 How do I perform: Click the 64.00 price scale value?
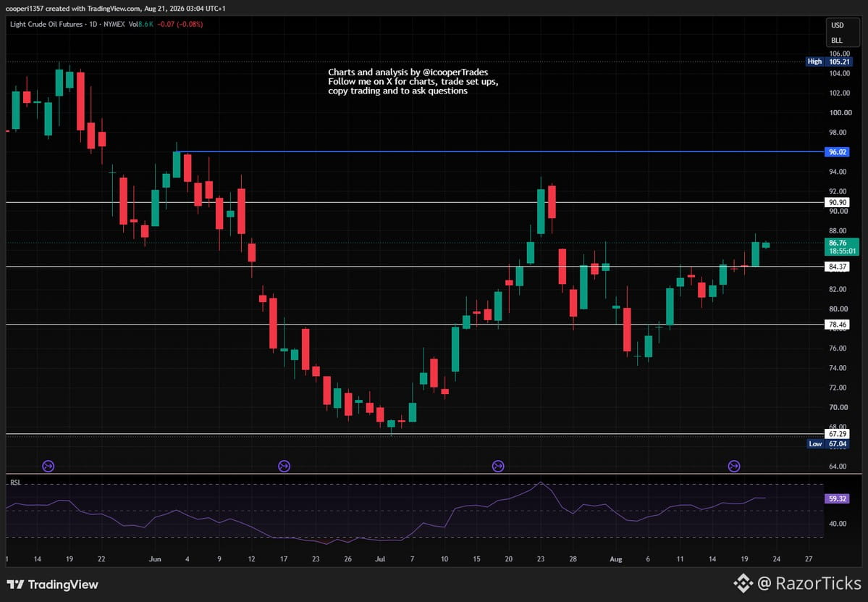pos(838,467)
